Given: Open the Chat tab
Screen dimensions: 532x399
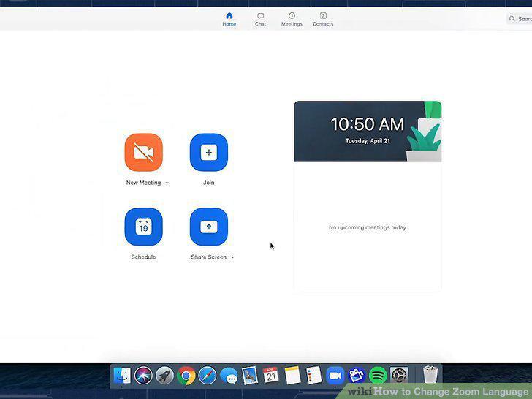Looking at the screenshot, I should pos(261,19).
